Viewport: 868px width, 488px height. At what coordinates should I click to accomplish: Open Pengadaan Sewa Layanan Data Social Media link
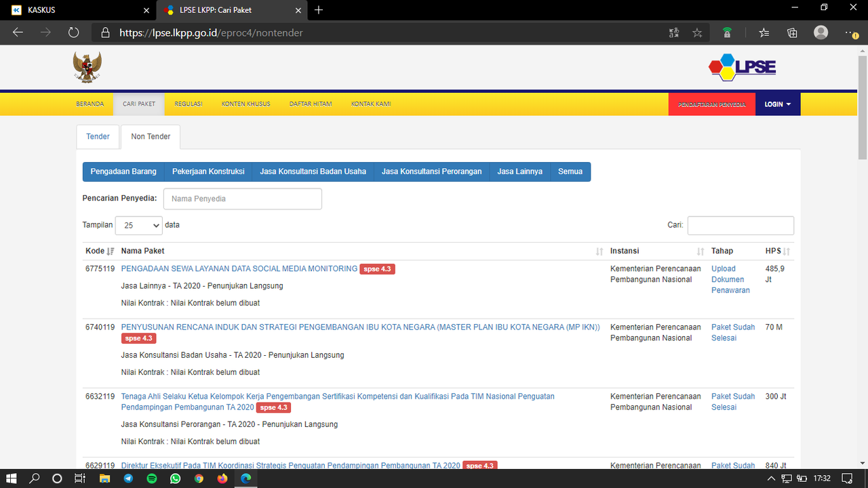[x=239, y=269]
